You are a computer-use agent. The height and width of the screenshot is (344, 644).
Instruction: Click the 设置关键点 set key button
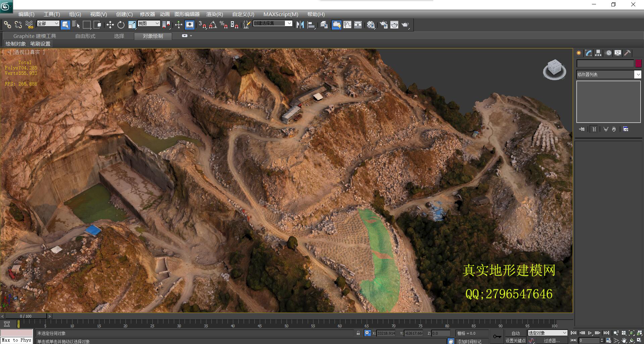click(515, 341)
